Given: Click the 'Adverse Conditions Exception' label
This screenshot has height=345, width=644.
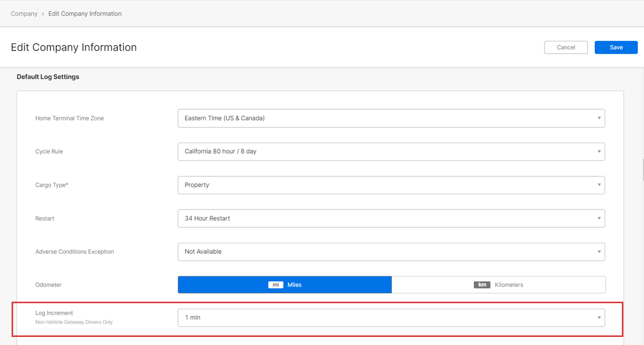Looking at the screenshot, I should coord(74,252).
